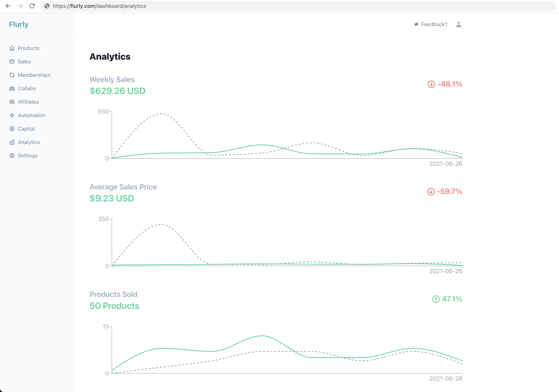
Task: Expand the Weekly Sales chart view
Action: pos(112,79)
